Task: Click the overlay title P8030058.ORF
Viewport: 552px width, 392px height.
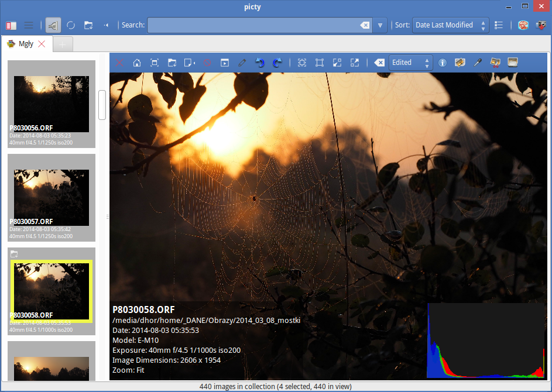Action: click(x=143, y=310)
